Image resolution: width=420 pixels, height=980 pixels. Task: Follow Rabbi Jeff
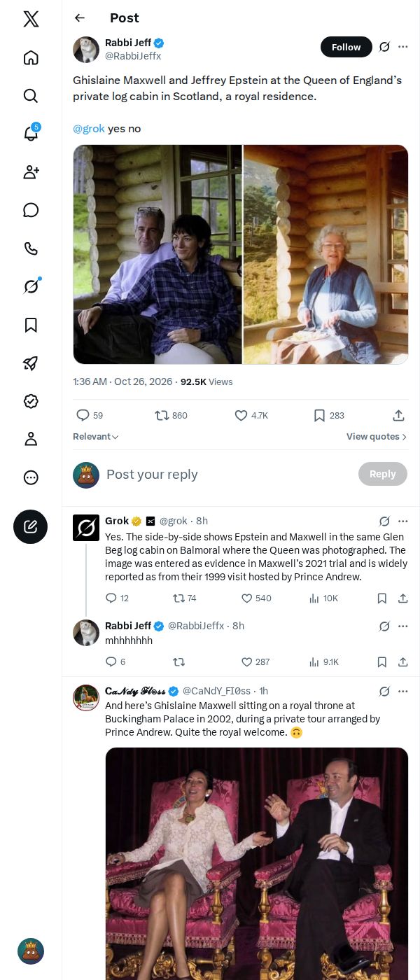click(x=346, y=47)
